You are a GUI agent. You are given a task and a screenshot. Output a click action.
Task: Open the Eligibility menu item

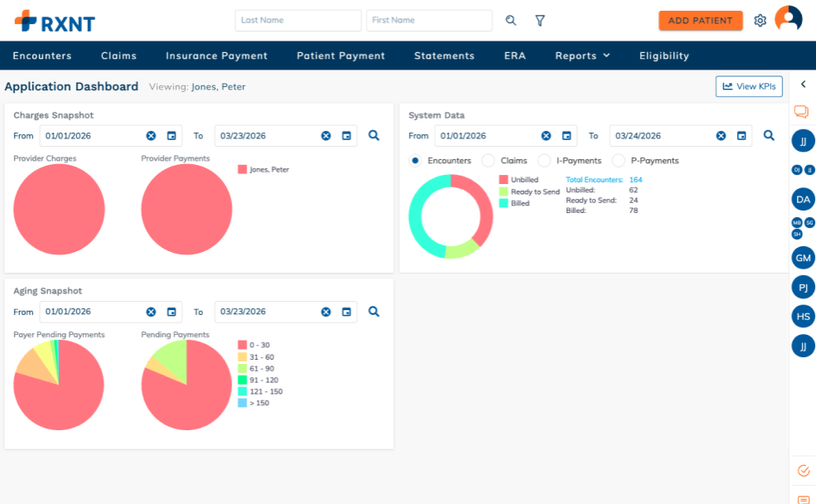tap(663, 56)
